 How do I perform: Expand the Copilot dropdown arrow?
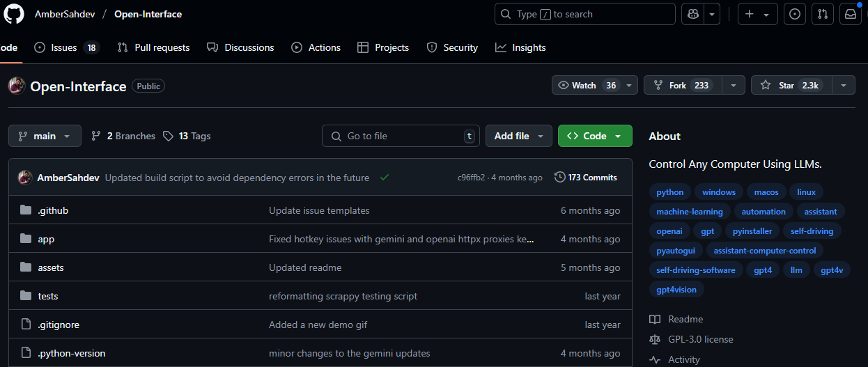(x=712, y=14)
